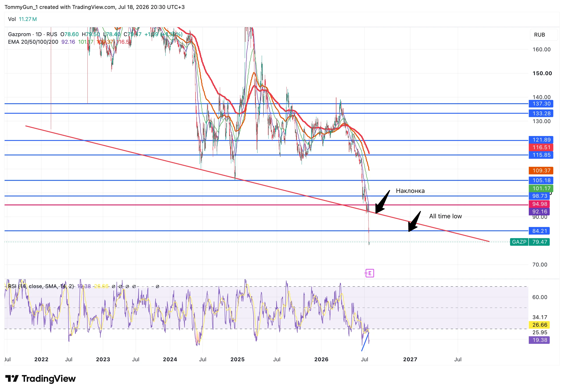The width and height of the screenshot is (564, 392).
Task: Click the 84.21 blue price label
Action: pyautogui.click(x=539, y=231)
